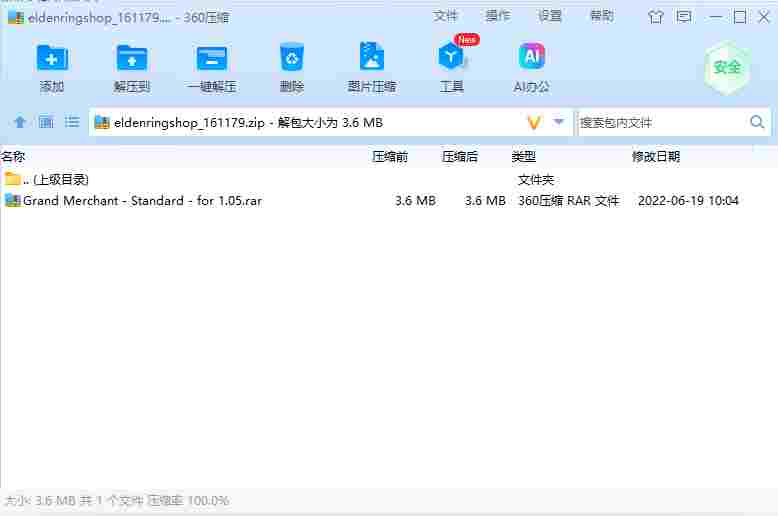Click the 删除 (Delete) trash icon
The height and width of the screenshot is (516, 778).
tap(292, 58)
